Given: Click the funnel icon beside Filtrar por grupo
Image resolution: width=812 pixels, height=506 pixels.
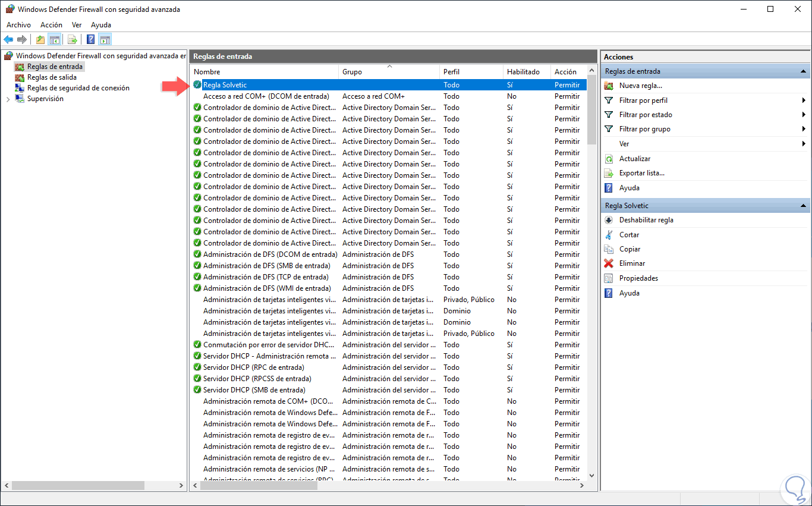Looking at the screenshot, I should 609,129.
